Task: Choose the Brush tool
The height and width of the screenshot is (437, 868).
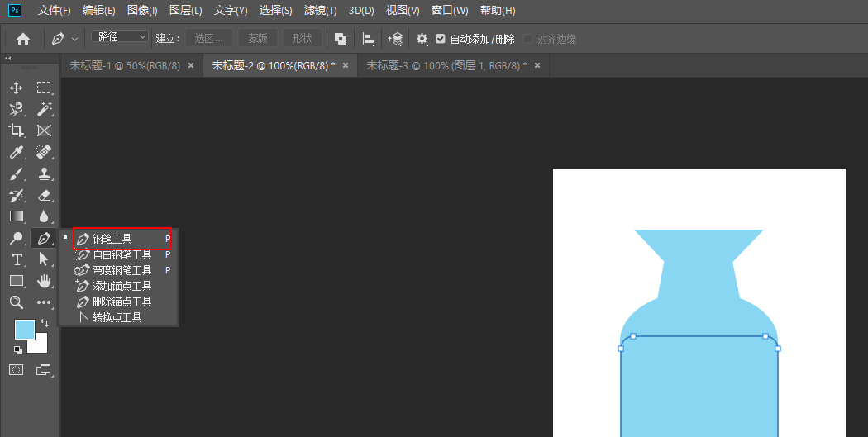Action: (16, 173)
